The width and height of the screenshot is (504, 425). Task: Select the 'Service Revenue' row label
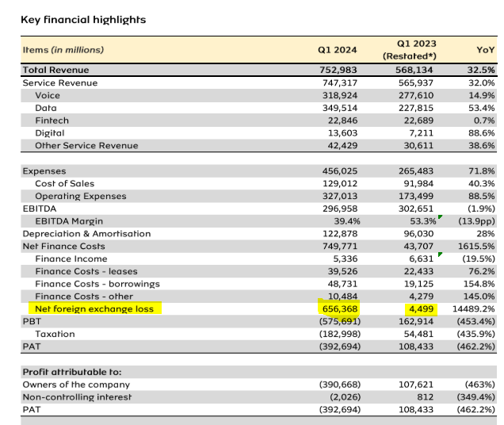click(60, 83)
